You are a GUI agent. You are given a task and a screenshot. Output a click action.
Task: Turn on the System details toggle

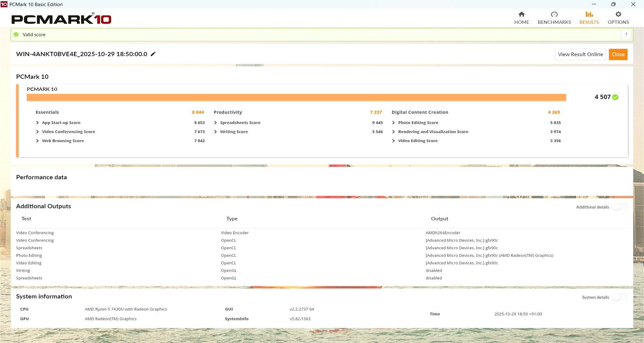click(x=619, y=297)
